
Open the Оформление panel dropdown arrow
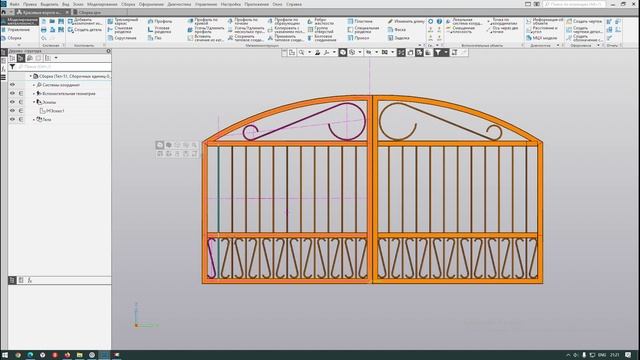point(598,45)
